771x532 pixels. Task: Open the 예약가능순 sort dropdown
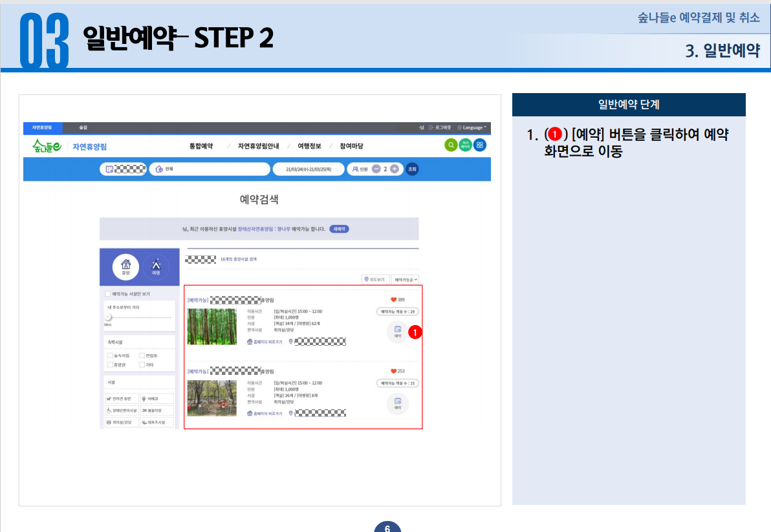(405, 279)
